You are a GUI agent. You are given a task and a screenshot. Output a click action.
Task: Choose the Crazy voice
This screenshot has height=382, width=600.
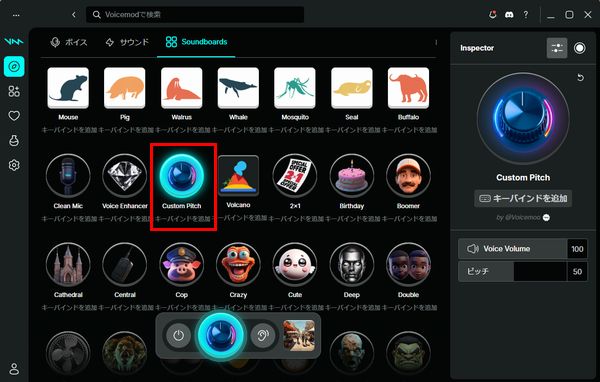click(238, 264)
